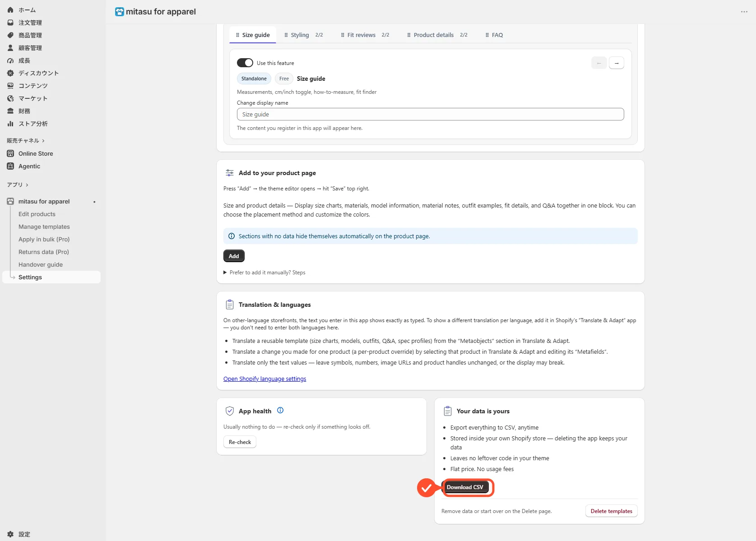Click the App health info icon
756x541 pixels.
(x=280, y=410)
